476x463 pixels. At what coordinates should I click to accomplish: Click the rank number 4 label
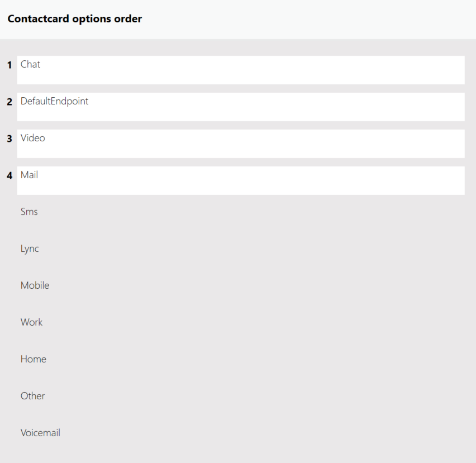point(9,176)
